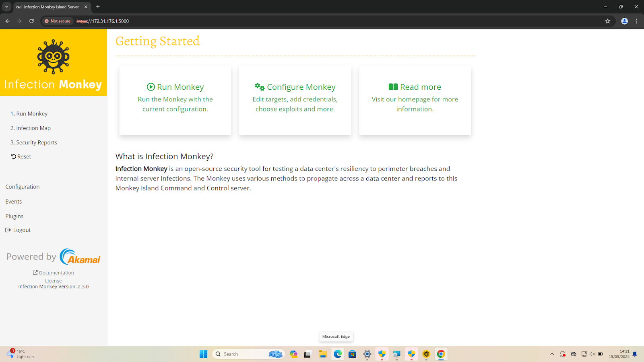Open the notifications bell
644x362 pixels.
(x=635, y=354)
